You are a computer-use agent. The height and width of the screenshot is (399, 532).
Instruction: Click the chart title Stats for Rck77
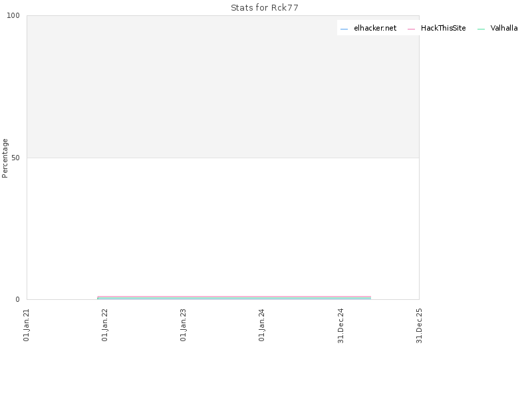point(265,8)
